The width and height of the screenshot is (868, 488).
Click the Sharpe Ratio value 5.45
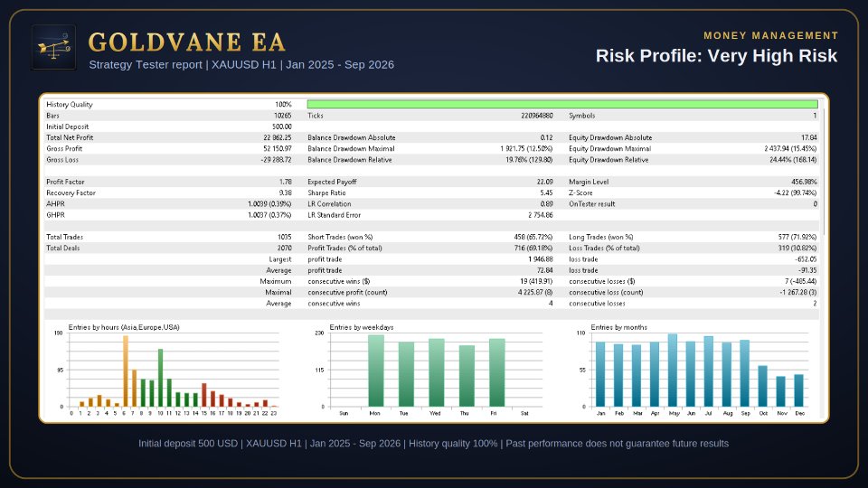click(546, 192)
